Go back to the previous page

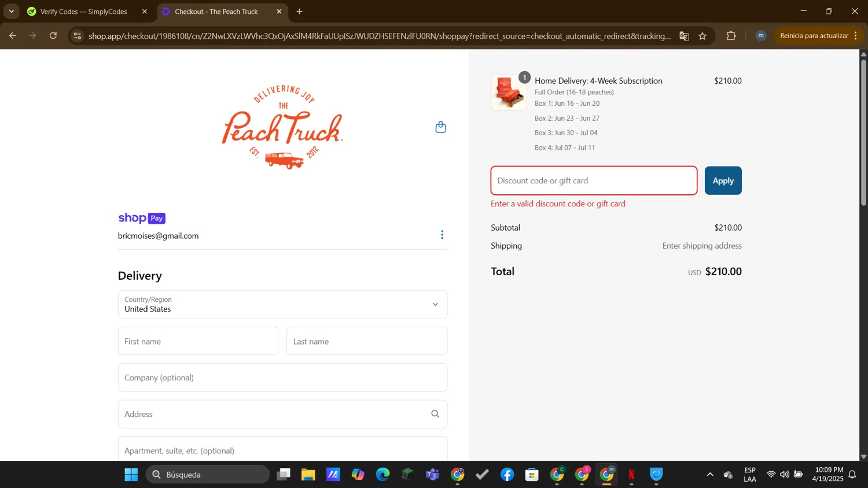(12, 36)
